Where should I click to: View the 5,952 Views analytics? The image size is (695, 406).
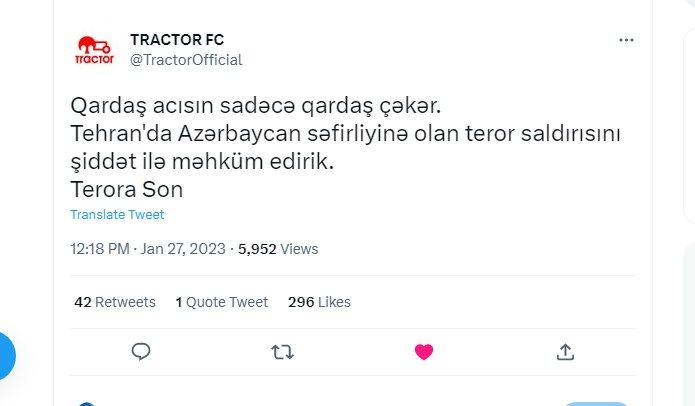278,248
